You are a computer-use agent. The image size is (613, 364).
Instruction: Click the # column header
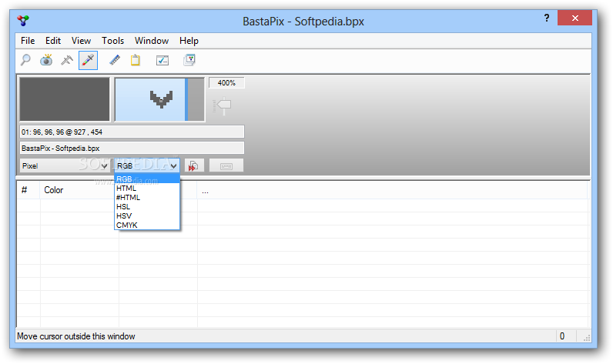(28, 190)
